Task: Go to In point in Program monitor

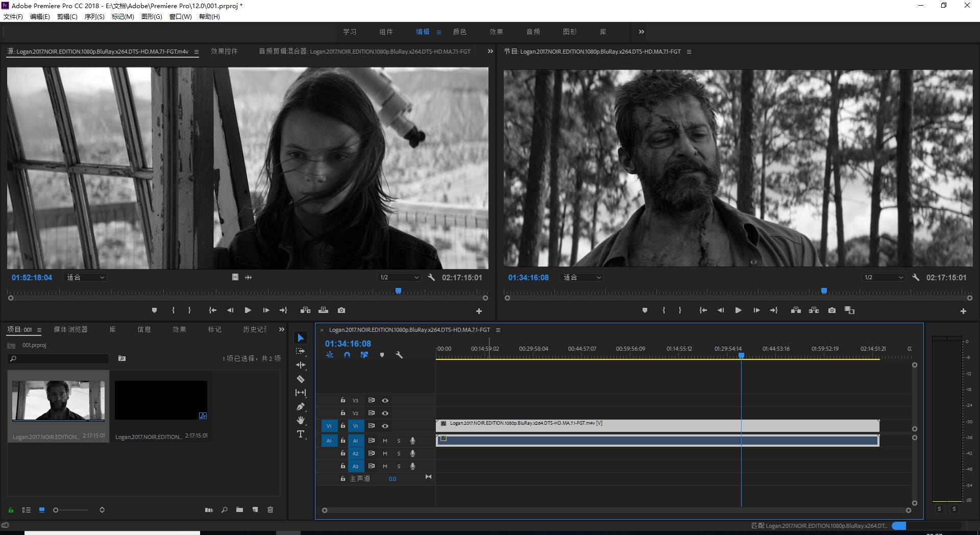Action: (x=703, y=310)
